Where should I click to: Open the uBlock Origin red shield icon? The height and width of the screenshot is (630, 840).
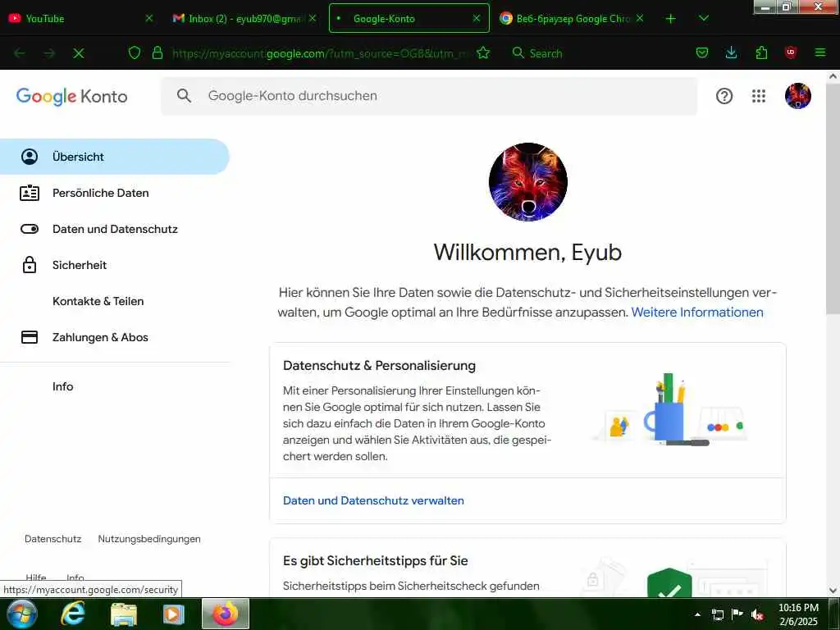[x=791, y=52]
